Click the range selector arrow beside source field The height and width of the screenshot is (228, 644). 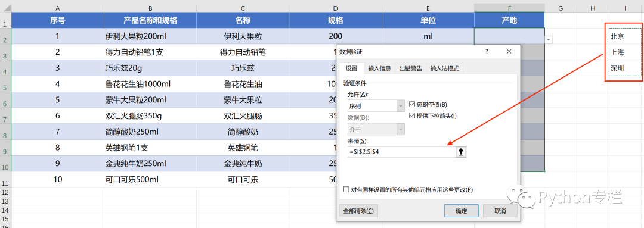pos(461,152)
